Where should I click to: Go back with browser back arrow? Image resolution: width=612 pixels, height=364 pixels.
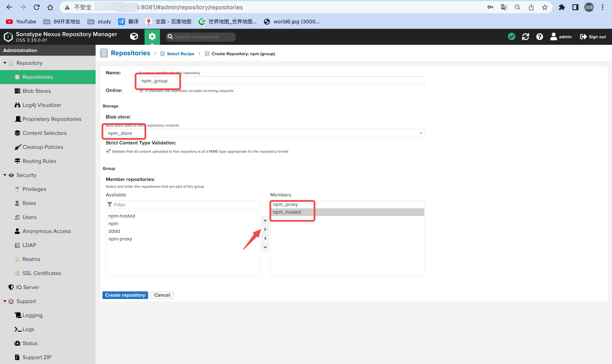(x=9, y=7)
